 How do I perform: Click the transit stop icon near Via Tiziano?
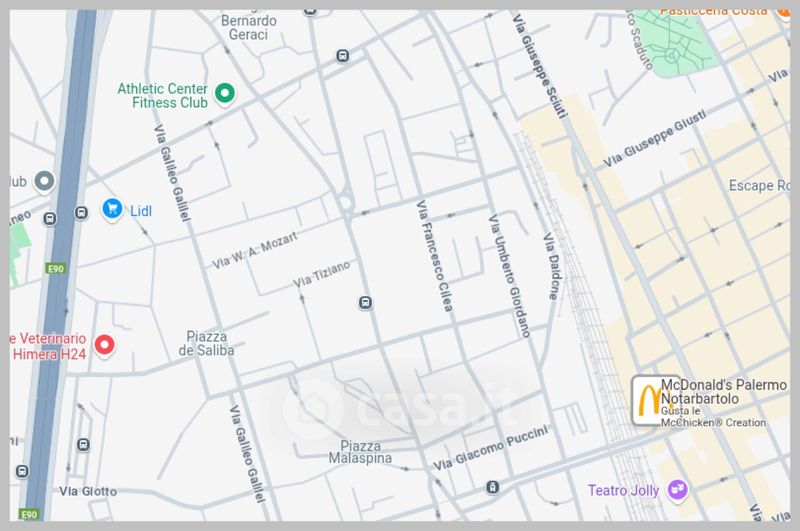click(x=365, y=303)
